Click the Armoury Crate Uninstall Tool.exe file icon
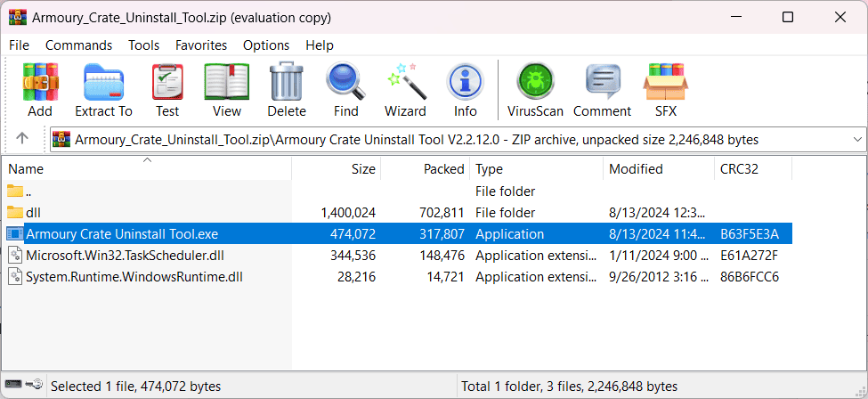Viewport: 868px width, 399px height. [x=15, y=234]
